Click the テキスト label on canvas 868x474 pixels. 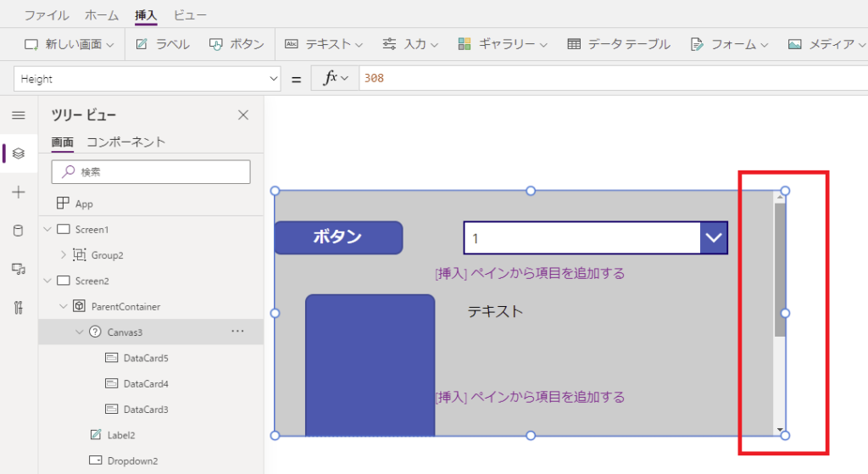tap(495, 311)
